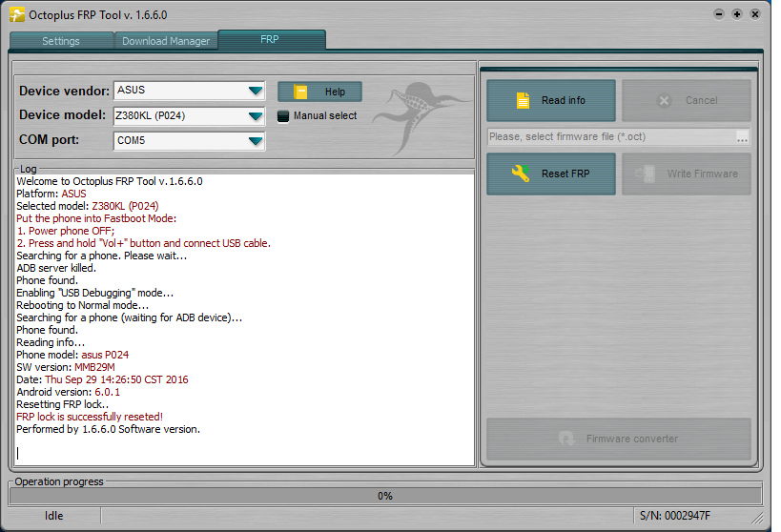The image size is (781, 532).
Task: Expand the Device model dropdown arrow
Action: point(256,116)
